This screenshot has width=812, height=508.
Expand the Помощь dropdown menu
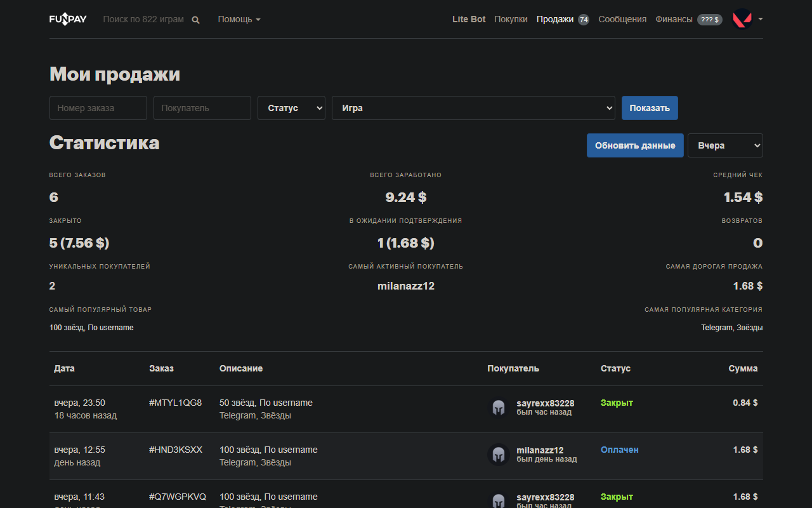(x=239, y=19)
